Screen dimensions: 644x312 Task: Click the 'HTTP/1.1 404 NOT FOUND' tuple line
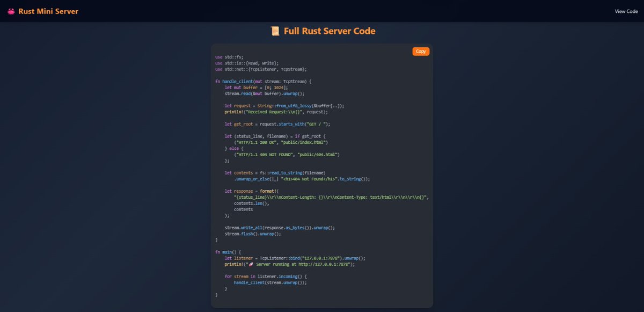287,155
